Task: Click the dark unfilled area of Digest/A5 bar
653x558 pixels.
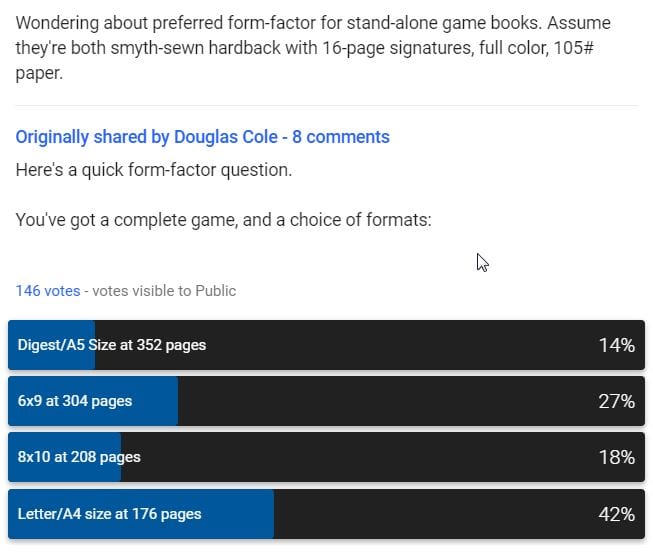Action: 370,345
